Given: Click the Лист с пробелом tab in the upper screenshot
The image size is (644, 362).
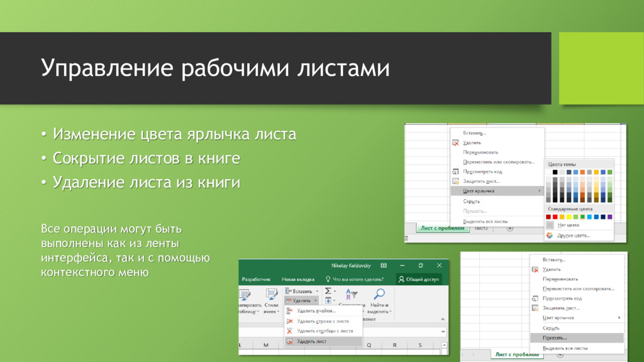Looking at the screenshot, I should [x=443, y=228].
